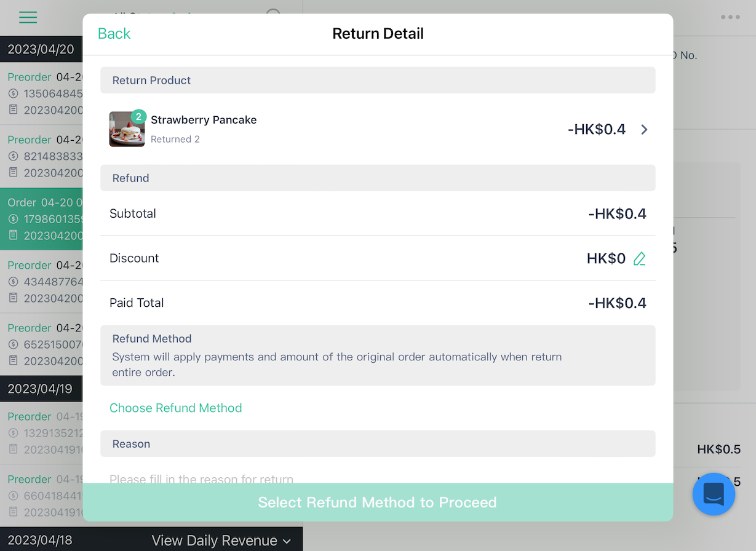Go Back from Return Detail
Viewport: 756px width, 551px height.
click(x=114, y=33)
